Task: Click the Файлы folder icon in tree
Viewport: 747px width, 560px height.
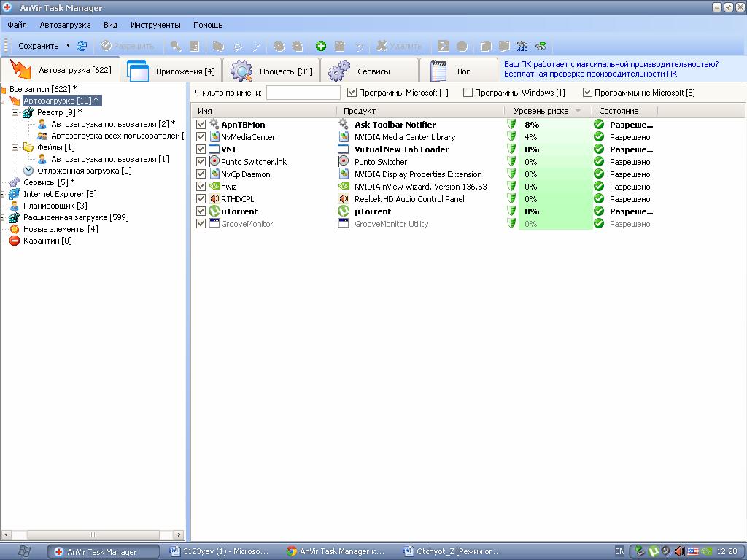Action: [28, 147]
